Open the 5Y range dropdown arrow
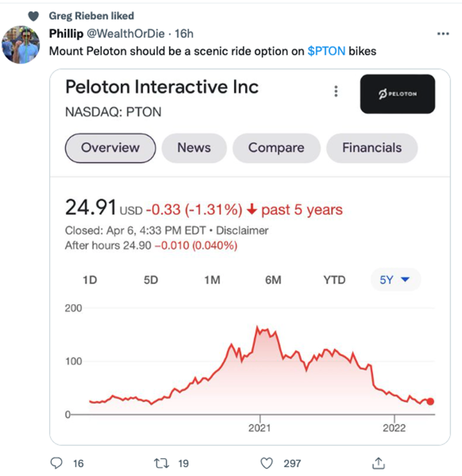 (x=405, y=279)
